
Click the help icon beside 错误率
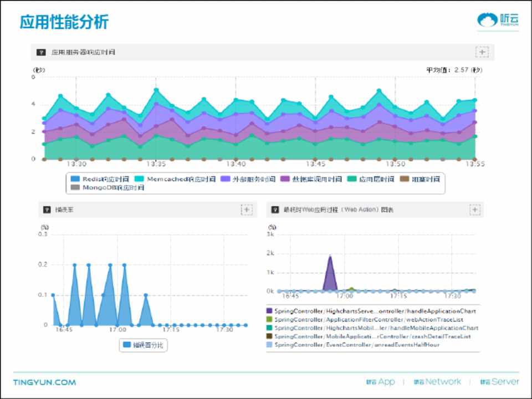pyautogui.click(x=47, y=210)
